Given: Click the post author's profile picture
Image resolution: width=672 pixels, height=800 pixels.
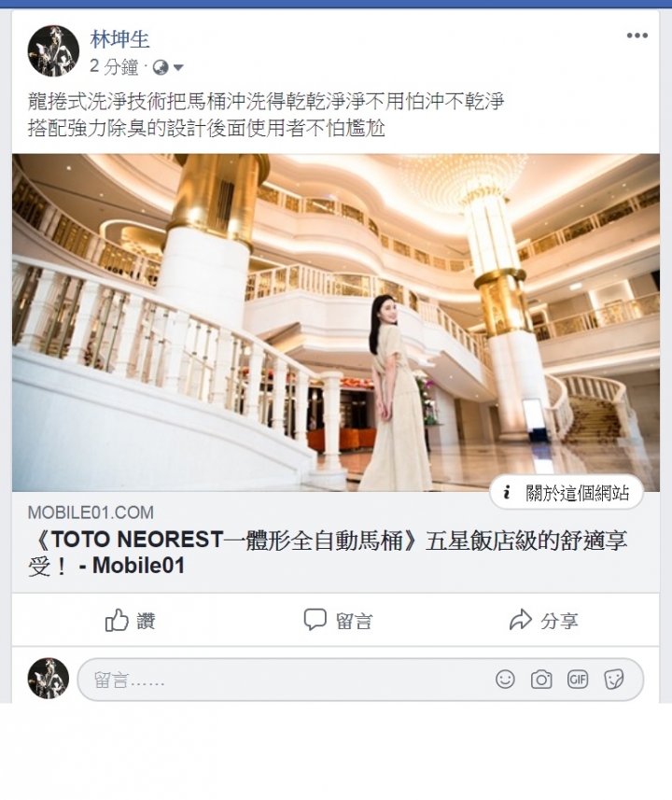Looking at the screenshot, I should coord(53,50).
